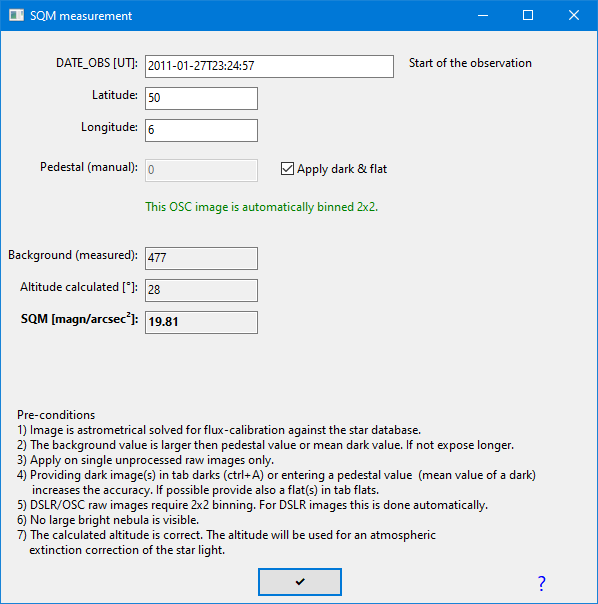Click the SQM measurement title bar text

tap(81, 16)
